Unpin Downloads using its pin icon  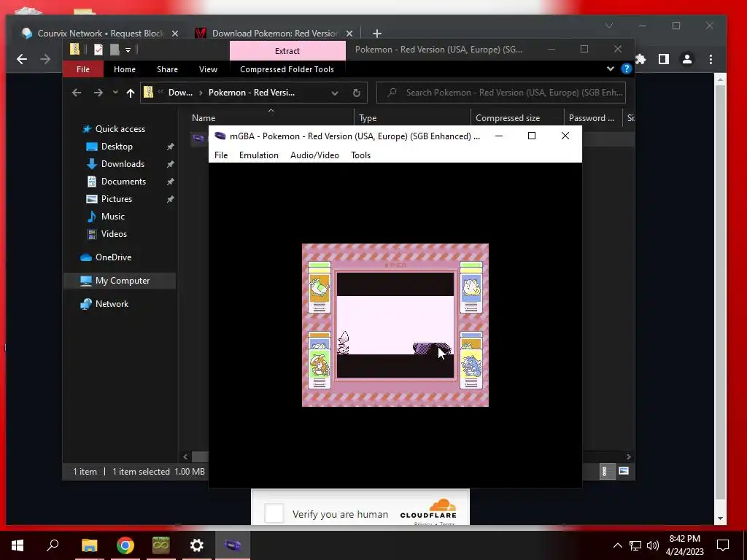tap(170, 164)
